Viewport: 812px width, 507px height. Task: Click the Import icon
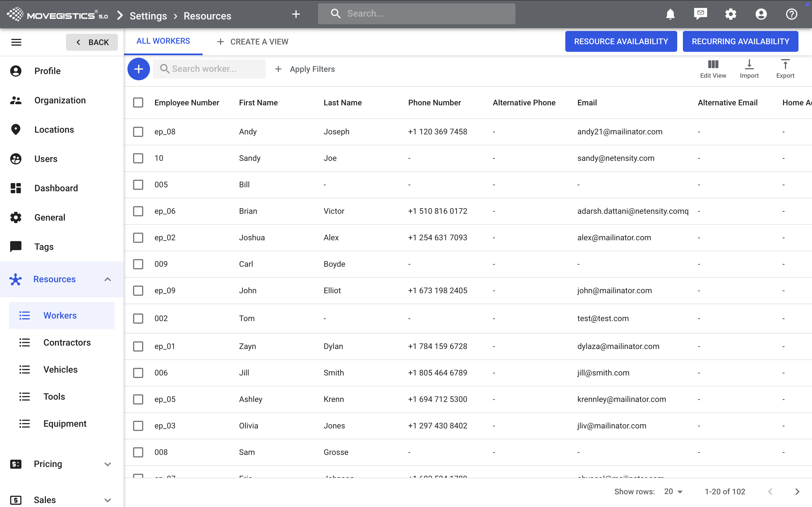pos(749,68)
